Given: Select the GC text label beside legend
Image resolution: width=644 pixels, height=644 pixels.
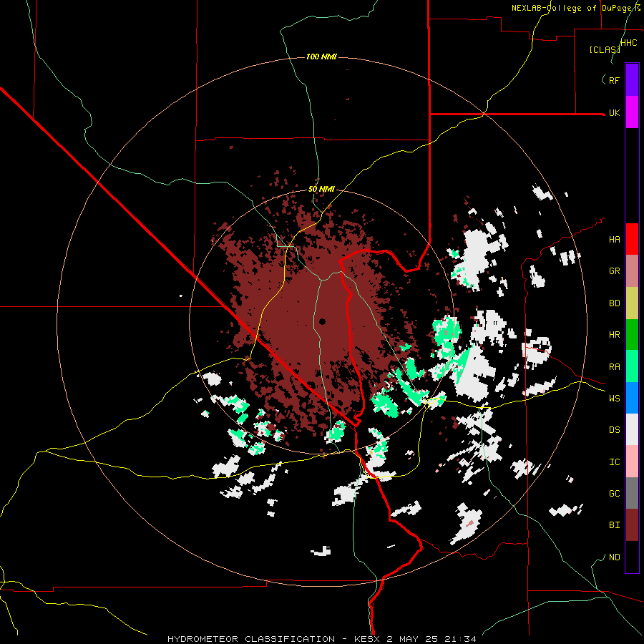Looking at the screenshot, I should point(615,494).
